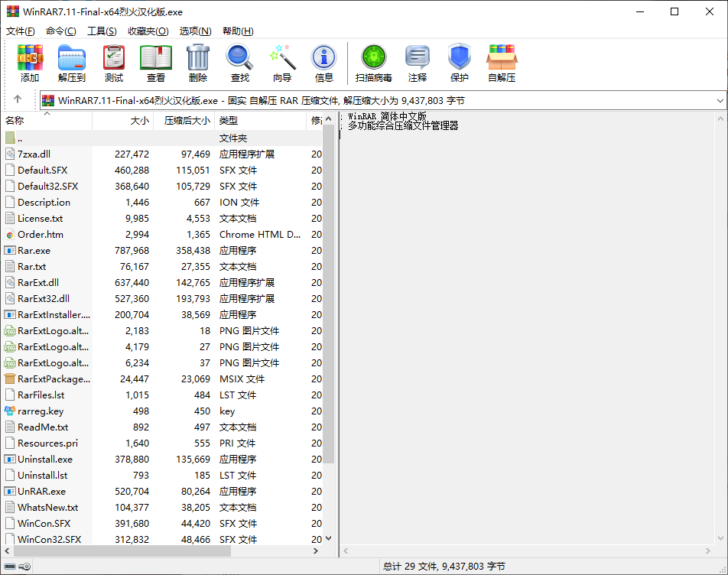The height and width of the screenshot is (575, 728).
Task: Sort by the 类型 column header
Action: [260, 121]
